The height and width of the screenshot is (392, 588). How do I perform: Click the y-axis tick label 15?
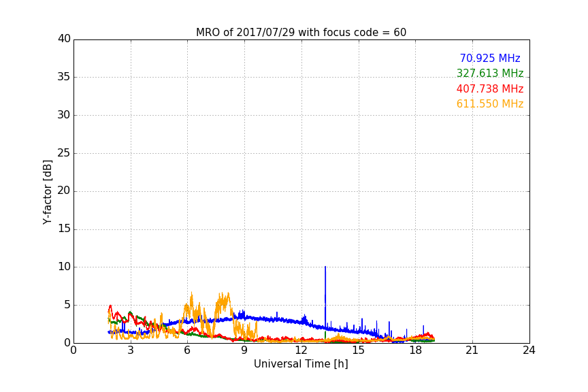pos(64,229)
